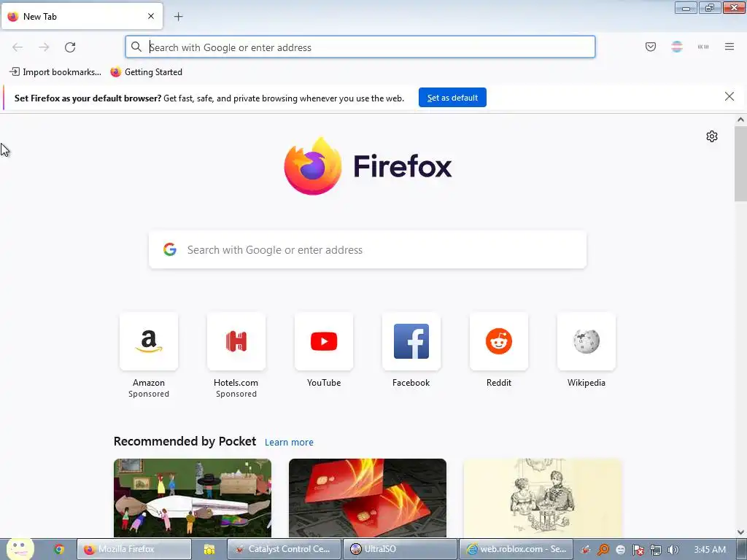Open the Pocket story with reclining figure illustration

coord(193,498)
